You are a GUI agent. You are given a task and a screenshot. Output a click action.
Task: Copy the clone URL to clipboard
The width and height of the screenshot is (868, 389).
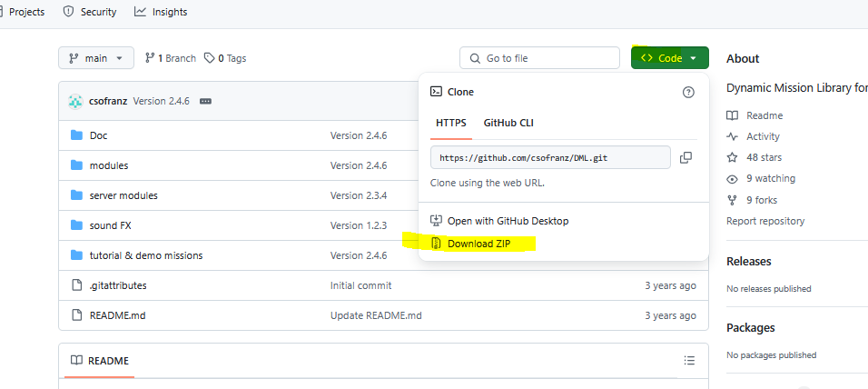686,157
